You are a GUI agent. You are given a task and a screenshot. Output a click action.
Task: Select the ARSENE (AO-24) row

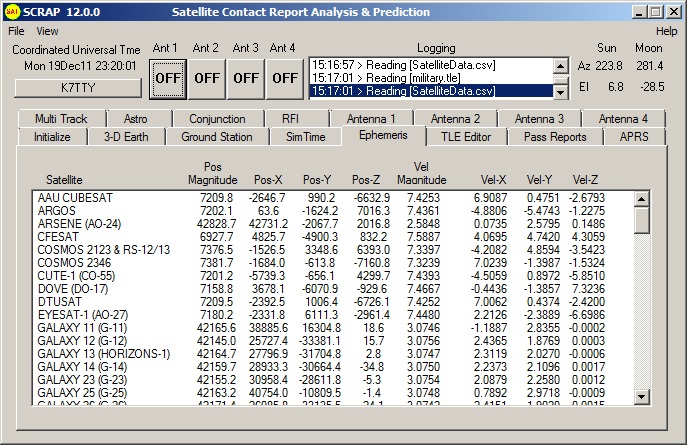tap(333, 224)
